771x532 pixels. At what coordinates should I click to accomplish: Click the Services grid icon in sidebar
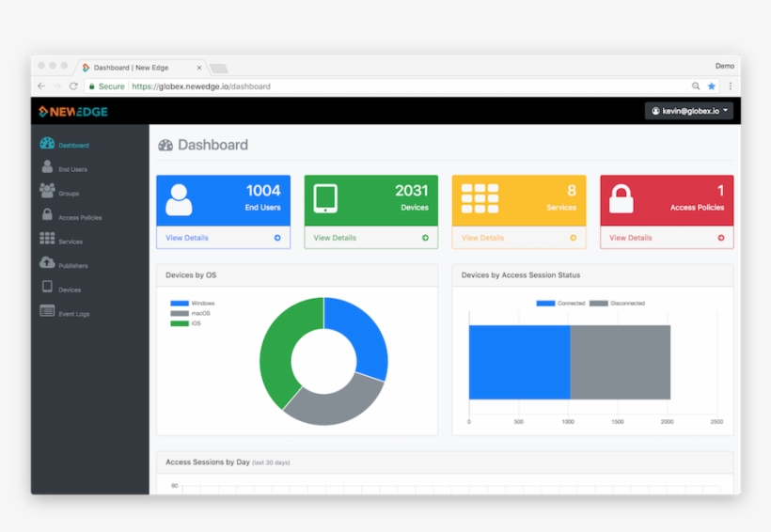tap(47, 240)
